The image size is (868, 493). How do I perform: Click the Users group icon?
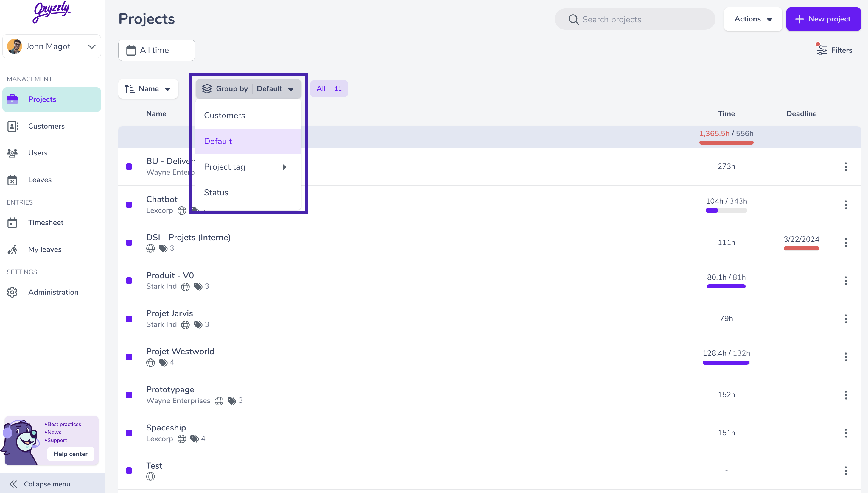pyautogui.click(x=12, y=153)
